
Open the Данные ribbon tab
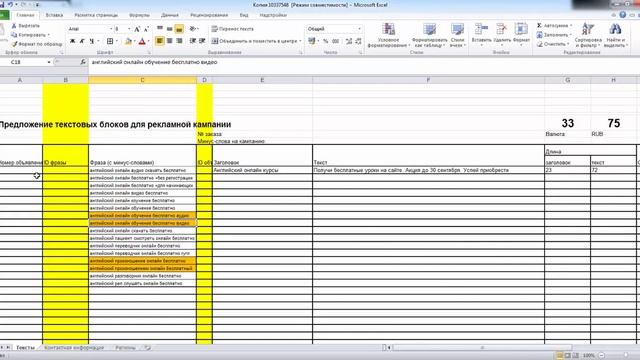coord(170,15)
